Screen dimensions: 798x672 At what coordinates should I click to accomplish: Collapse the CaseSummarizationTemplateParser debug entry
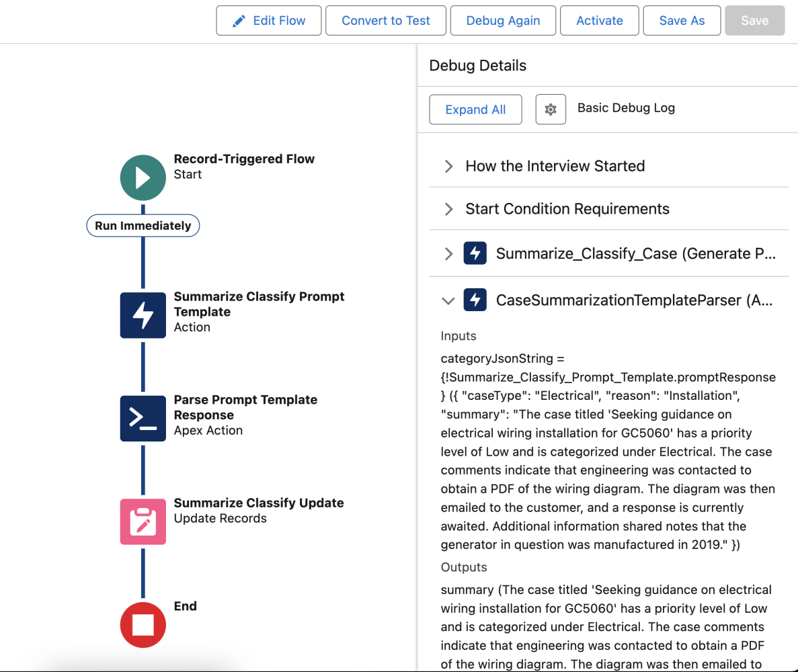tap(448, 301)
